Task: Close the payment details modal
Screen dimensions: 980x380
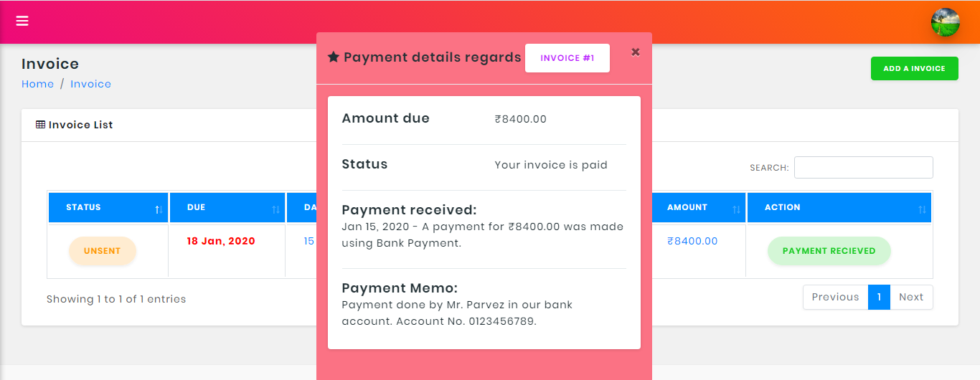Action: [x=636, y=52]
